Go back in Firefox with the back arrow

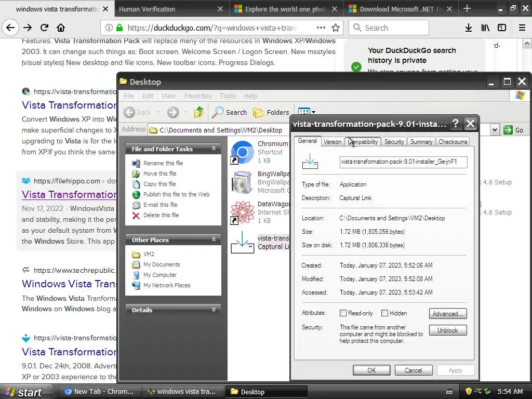(x=10, y=28)
